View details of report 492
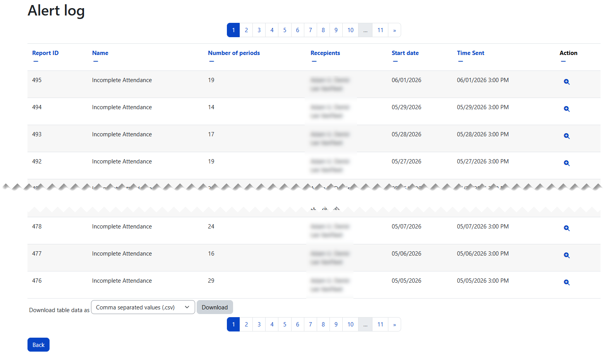 pyautogui.click(x=566, y=163)
